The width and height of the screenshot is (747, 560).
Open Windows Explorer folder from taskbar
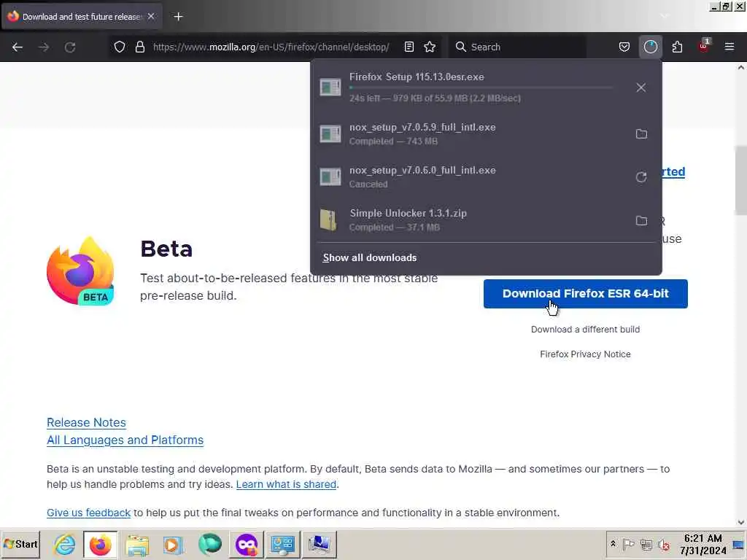[x=137, y=545]
